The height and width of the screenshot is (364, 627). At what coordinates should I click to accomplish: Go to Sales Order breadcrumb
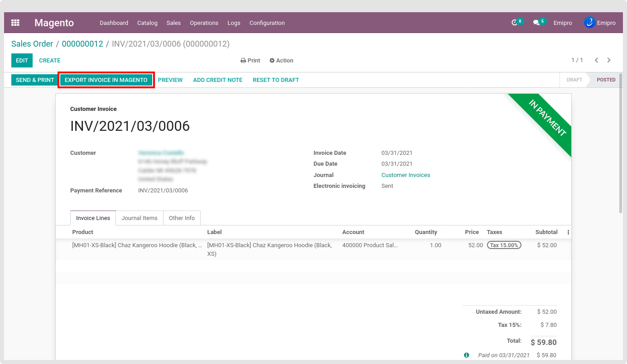(x=32, y=44)
